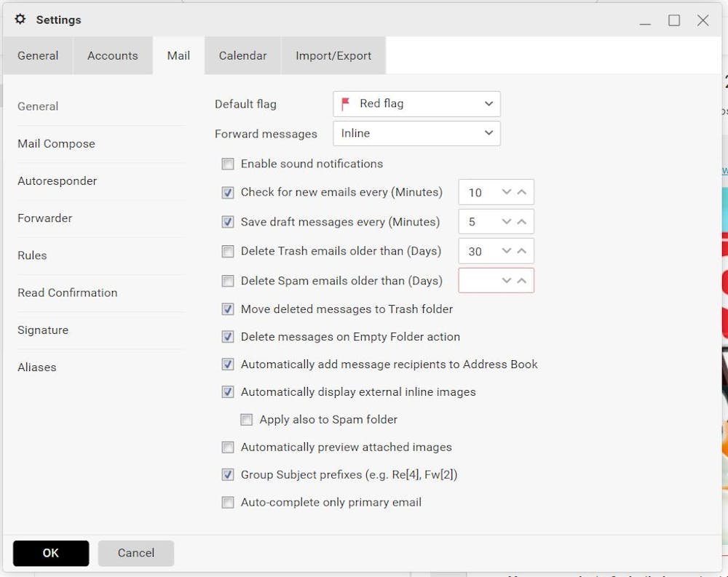Increase Delete Trash emails days value
Image resolution: width=728 pixels, height=577 pixels.
click(522, 251)
